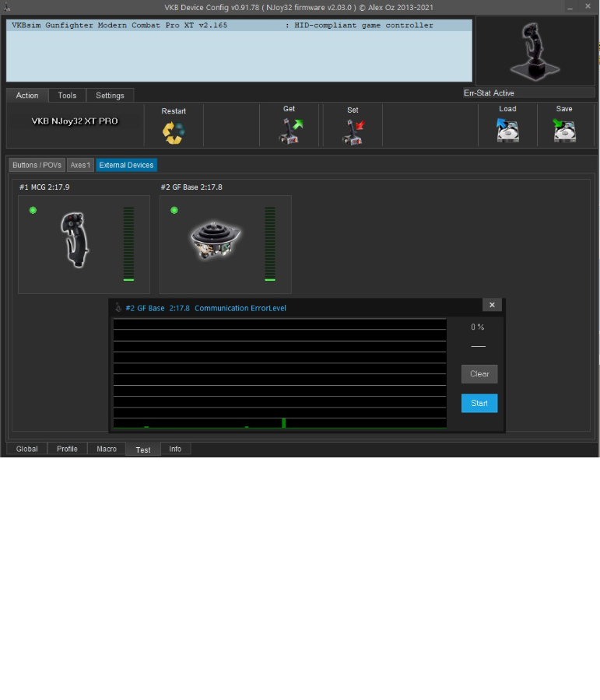Select the VKBsim Gunfighter device list entry
Screen dimensions: 600x700
coord(239,26)
